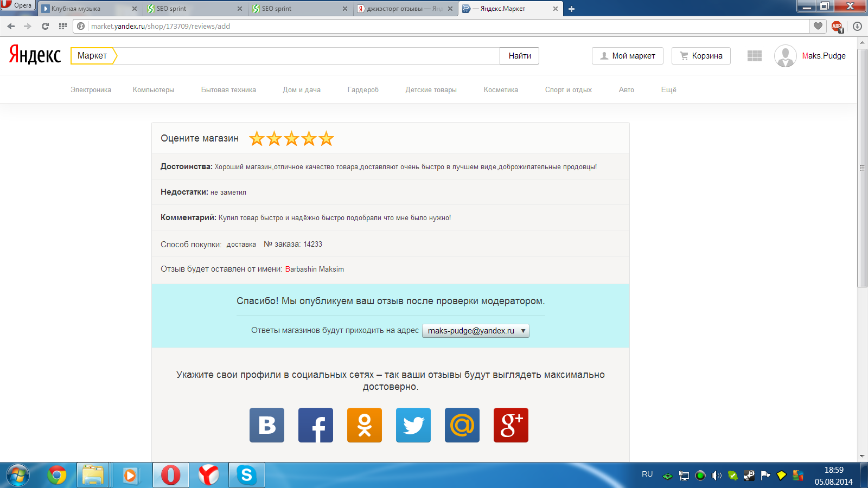Open volume control in system tray
This screenshot has height=488, width=868.
(x=717, y=476)
